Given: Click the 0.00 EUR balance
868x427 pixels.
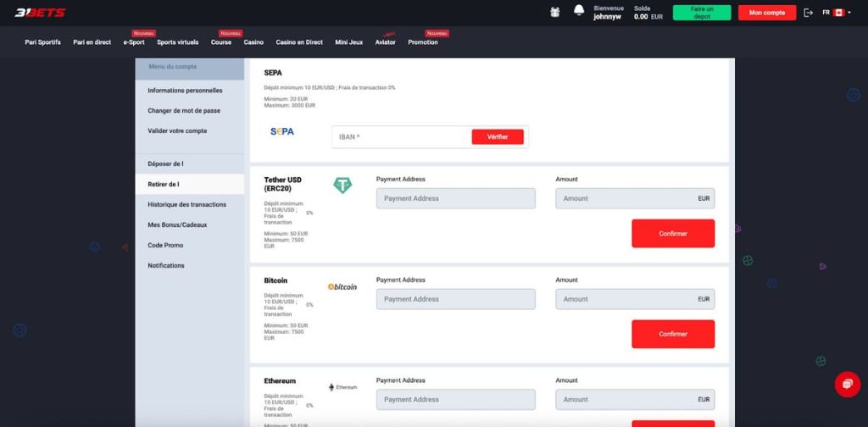Looking at the screenshot, I should (x=648, y=17).
